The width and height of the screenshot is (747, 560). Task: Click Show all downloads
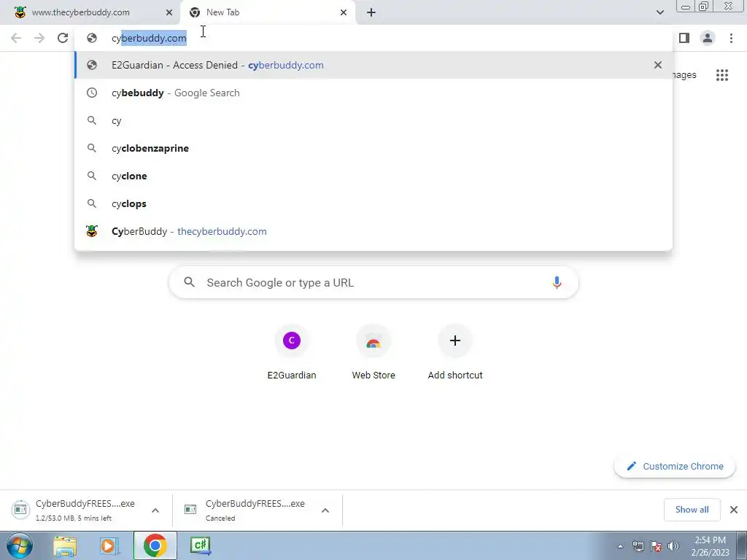[692, 510]
